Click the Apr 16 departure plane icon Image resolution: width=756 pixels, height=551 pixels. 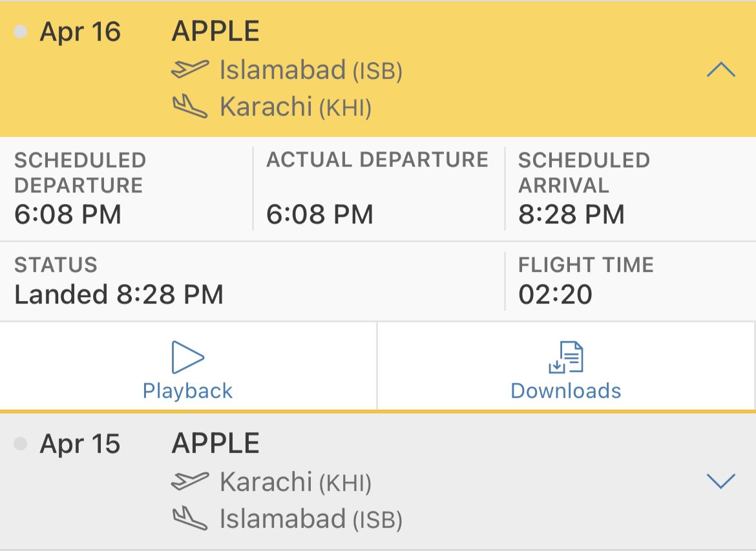tap(190, 69)
